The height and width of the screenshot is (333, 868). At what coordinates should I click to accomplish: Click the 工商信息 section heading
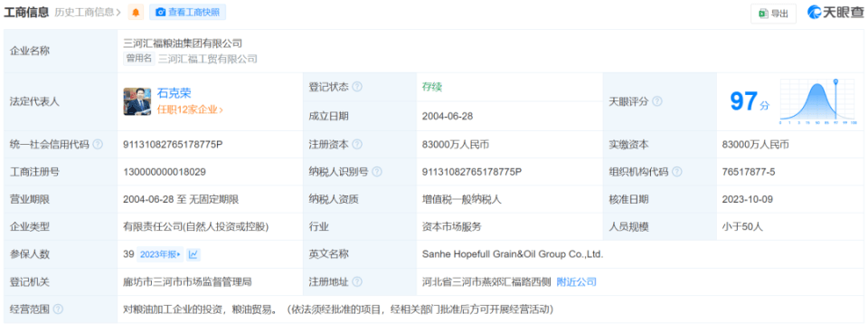[x=26, y=12]
